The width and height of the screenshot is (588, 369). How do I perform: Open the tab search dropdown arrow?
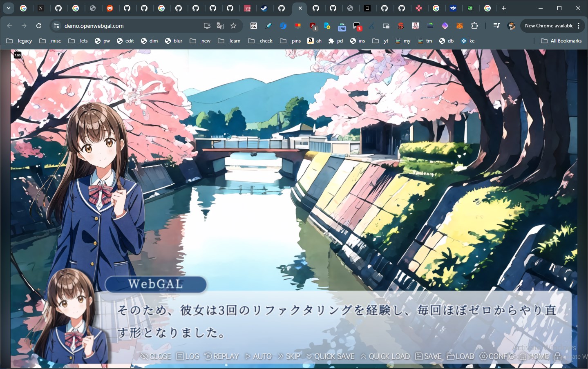point(8,8)
